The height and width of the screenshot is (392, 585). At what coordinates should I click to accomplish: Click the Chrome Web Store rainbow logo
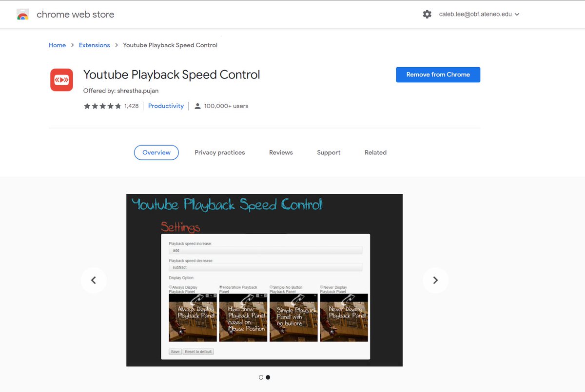22,15
